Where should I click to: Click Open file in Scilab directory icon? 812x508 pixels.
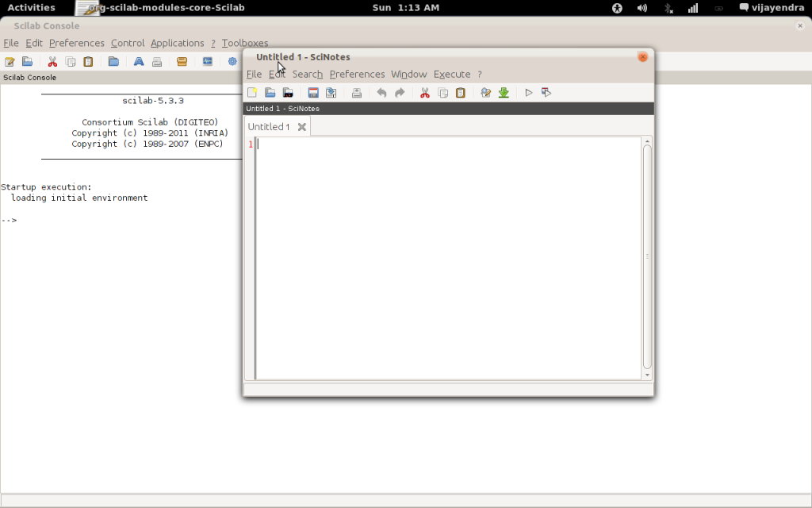[x=288, y=93]
